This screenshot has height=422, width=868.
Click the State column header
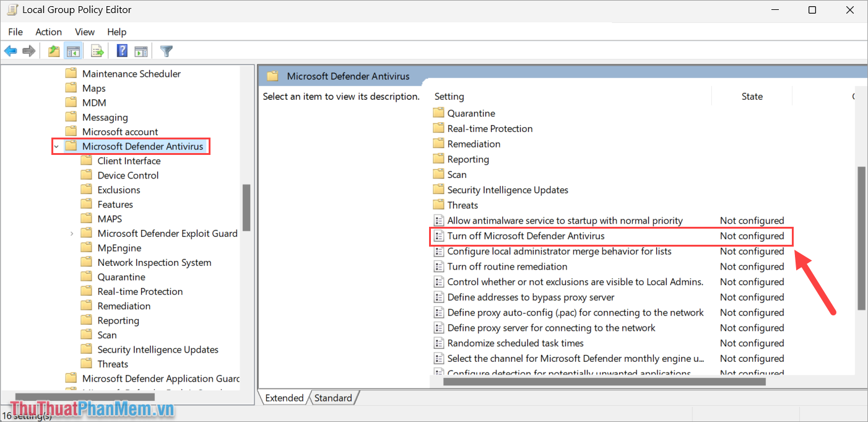coord(752,97)
